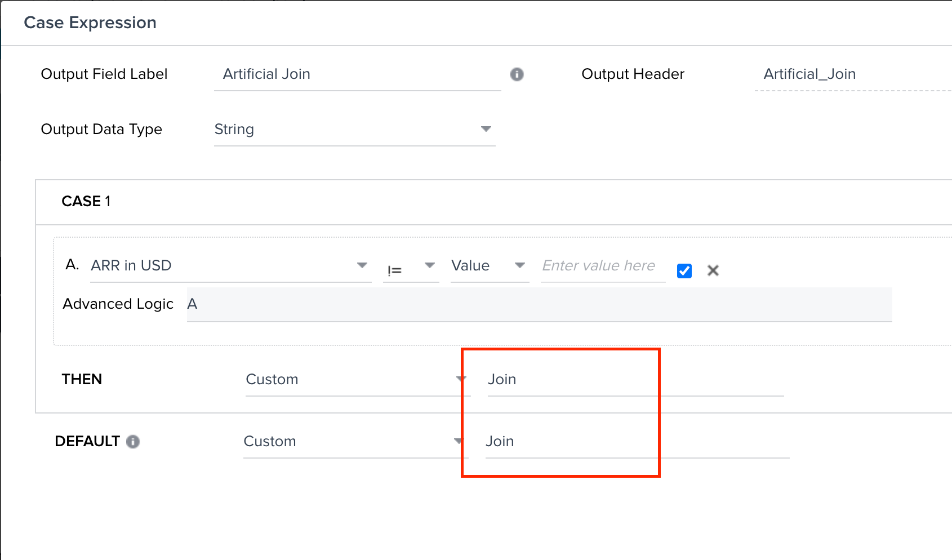Click the Output Header label
This screenshot has height=560, width=952.
[x=633, y=74]
